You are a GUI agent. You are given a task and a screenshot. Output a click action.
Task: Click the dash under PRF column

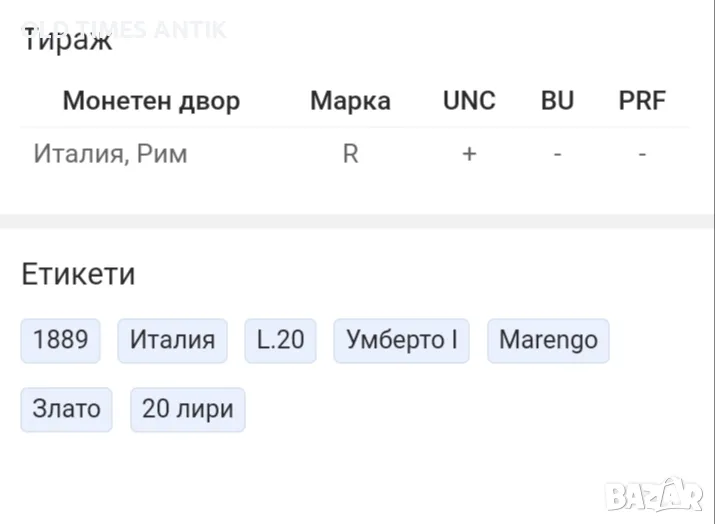pos(642,155)
